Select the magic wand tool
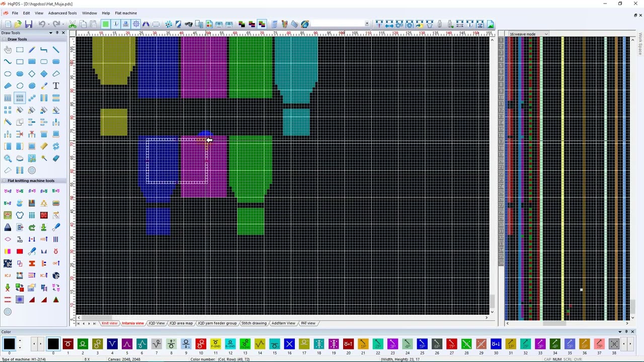The width and height of the screenshot is (644, 362). (44, 158)
